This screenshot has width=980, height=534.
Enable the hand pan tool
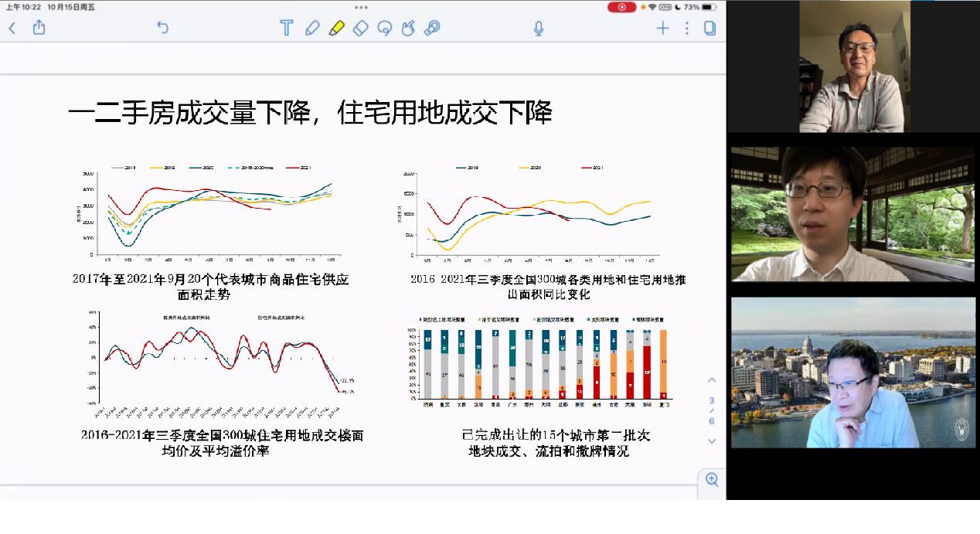point(408,27)
